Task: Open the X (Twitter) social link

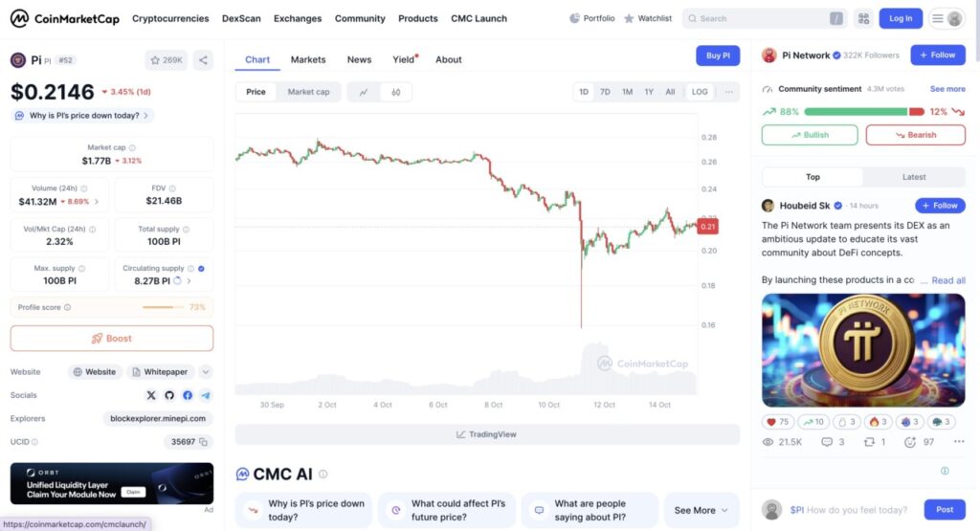Action: point(151,395)
